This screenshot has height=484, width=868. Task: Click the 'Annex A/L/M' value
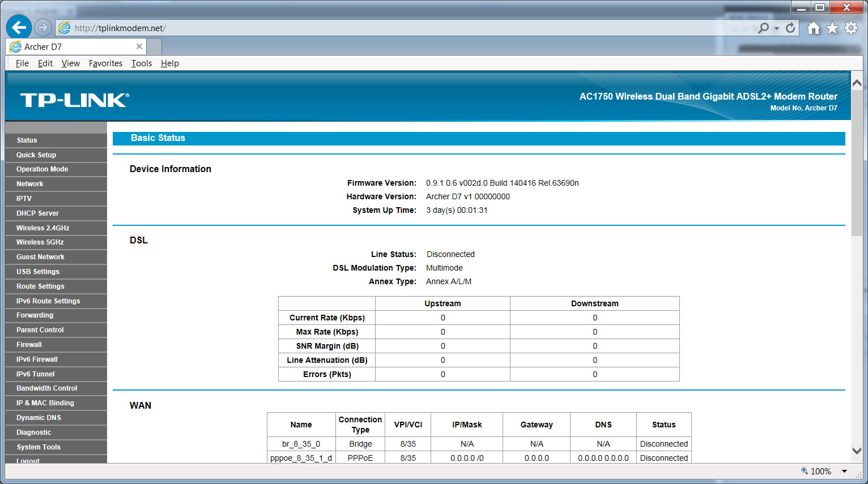[x=449, y=281]
